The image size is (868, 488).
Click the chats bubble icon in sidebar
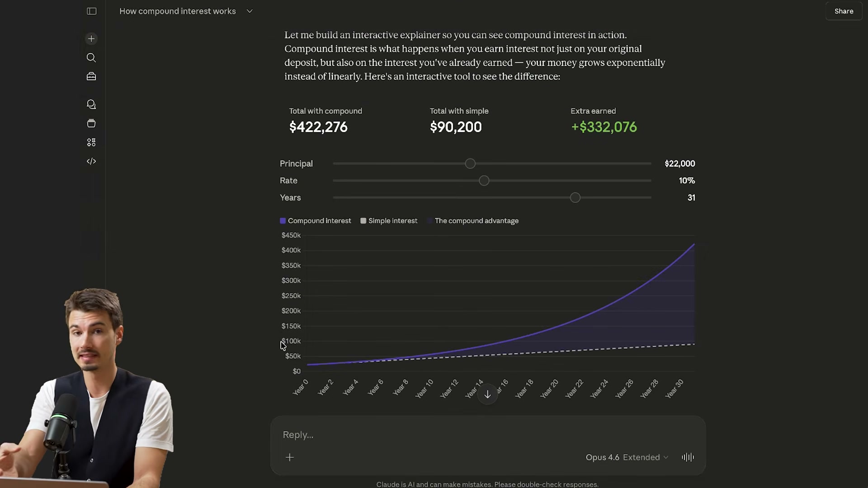91,104
